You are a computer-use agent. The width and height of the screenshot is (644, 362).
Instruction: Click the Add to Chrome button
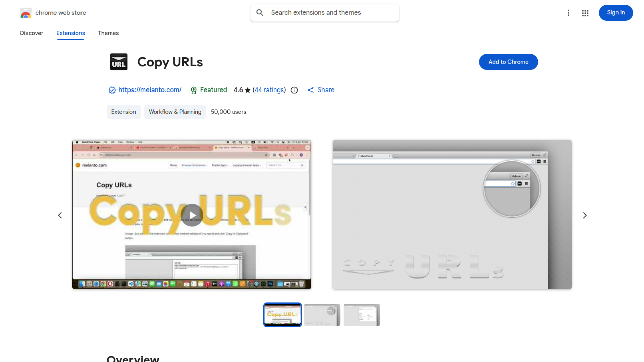coord(508,62)
